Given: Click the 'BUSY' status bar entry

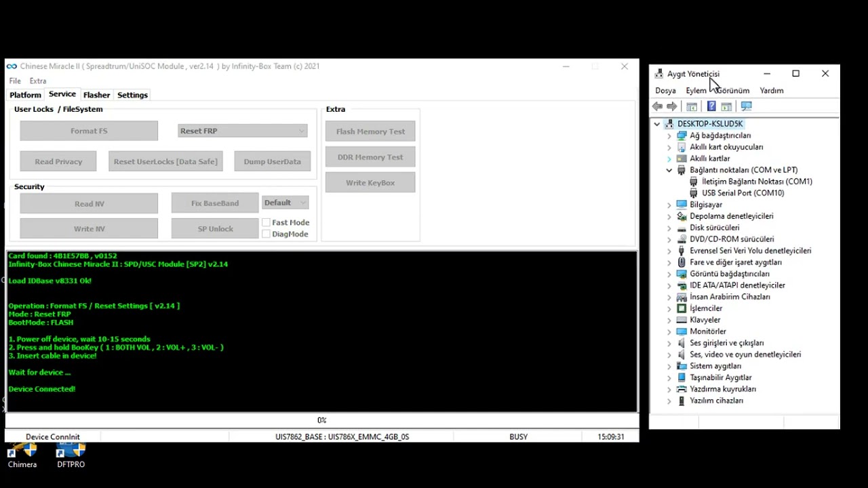Looking at the screenshot, I should (x=519, y=437).
